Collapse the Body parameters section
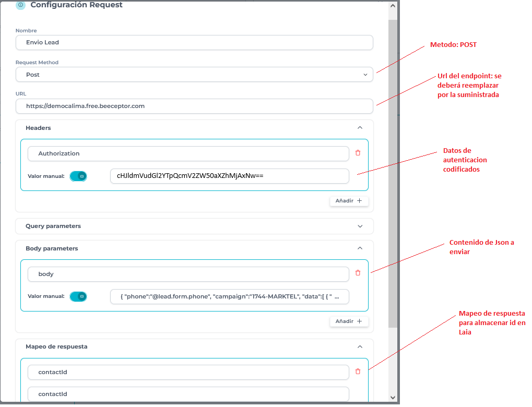Viewport: 532px width, 407px height. coord(360,248)
